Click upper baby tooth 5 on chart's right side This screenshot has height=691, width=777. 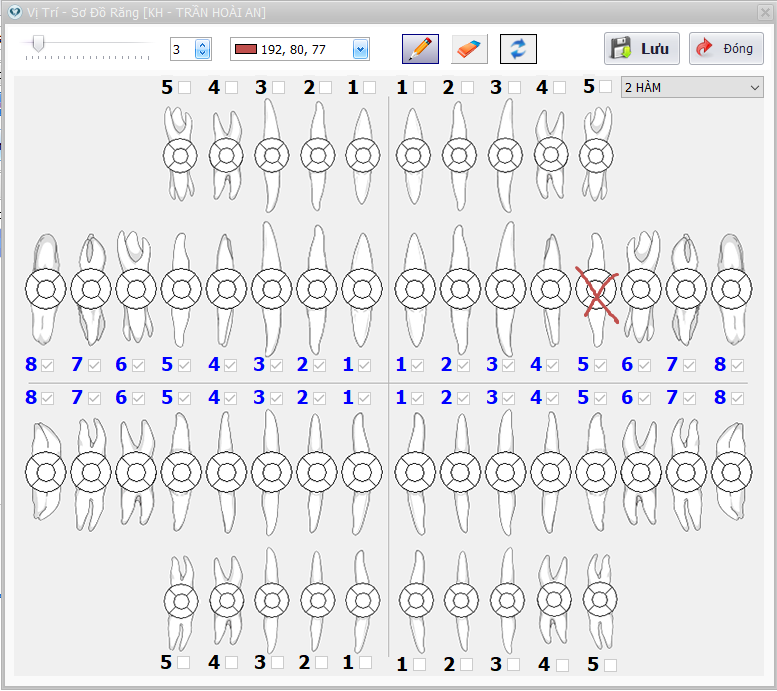tap(596, 156)
